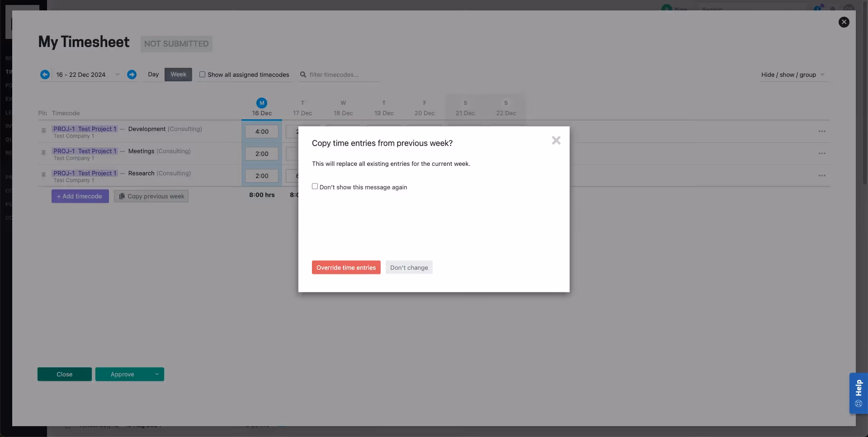Go to next week with right arrow

point(132,75)
